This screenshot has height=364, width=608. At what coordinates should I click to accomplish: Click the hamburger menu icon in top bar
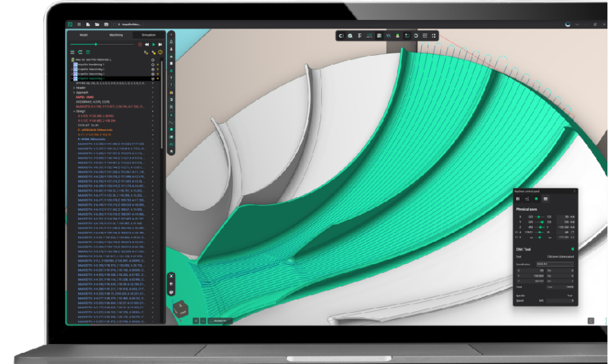(79, 24)
